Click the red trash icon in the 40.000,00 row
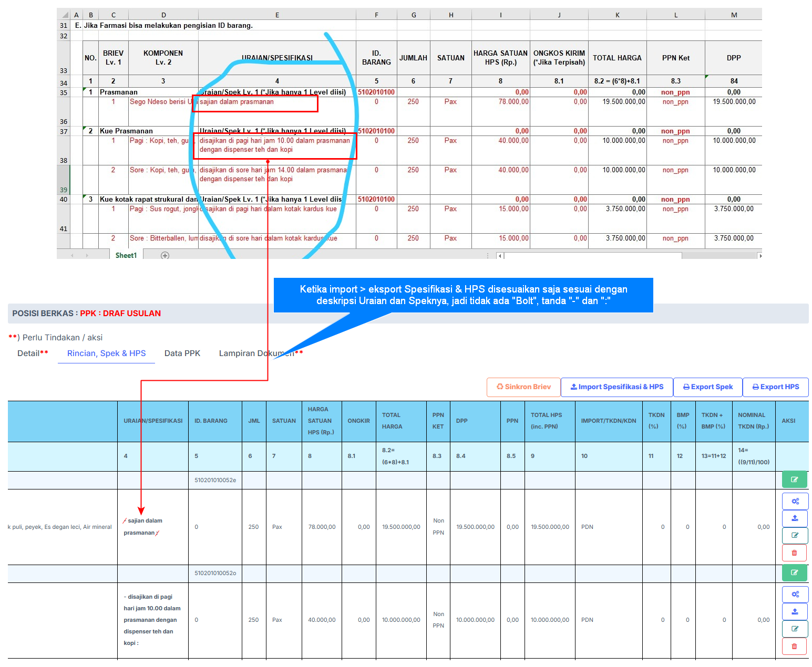 click(794, 646)
